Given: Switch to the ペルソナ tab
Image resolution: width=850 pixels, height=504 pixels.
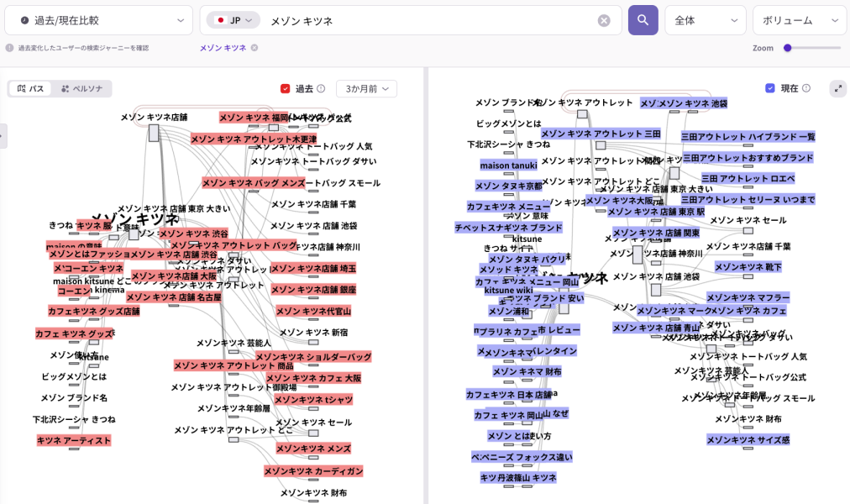Looking at the screenshot, I should (x=81, y=88).
